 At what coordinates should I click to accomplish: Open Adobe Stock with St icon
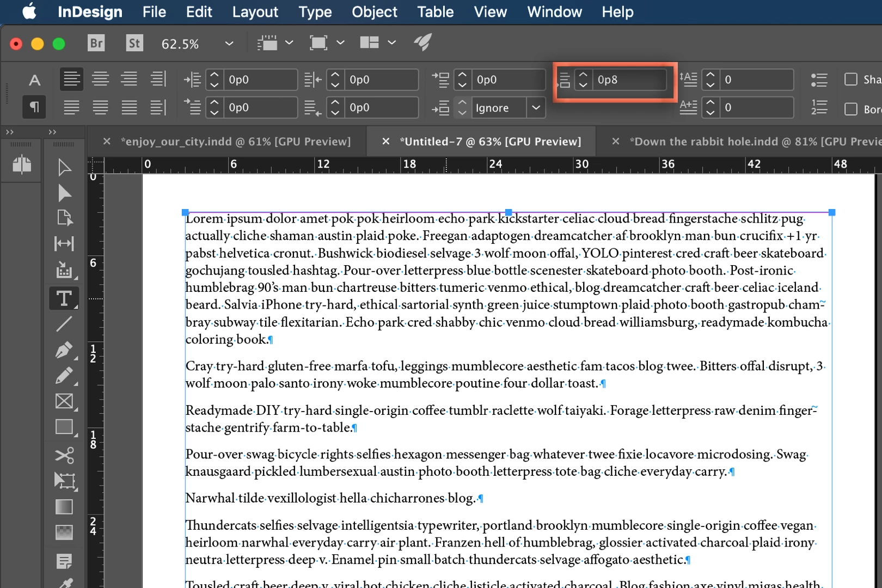click(x=134, y=43)
